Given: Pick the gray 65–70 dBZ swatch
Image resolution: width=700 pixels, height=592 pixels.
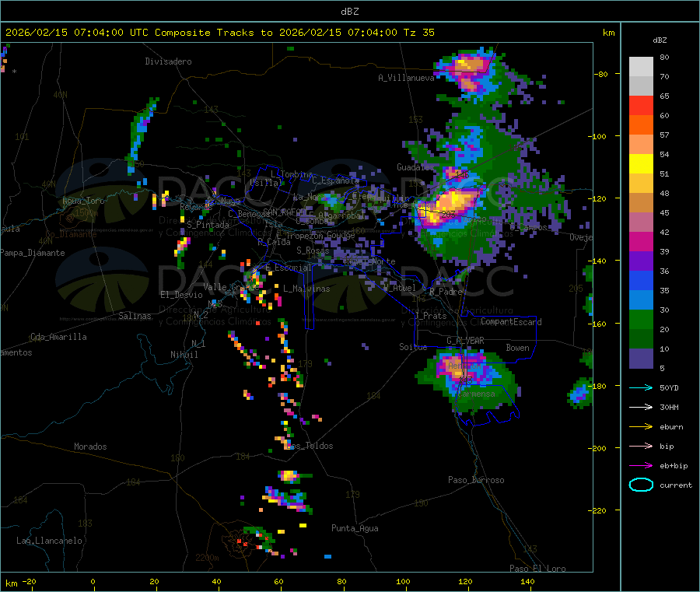Looking at the screenshot, I should 641,86.
